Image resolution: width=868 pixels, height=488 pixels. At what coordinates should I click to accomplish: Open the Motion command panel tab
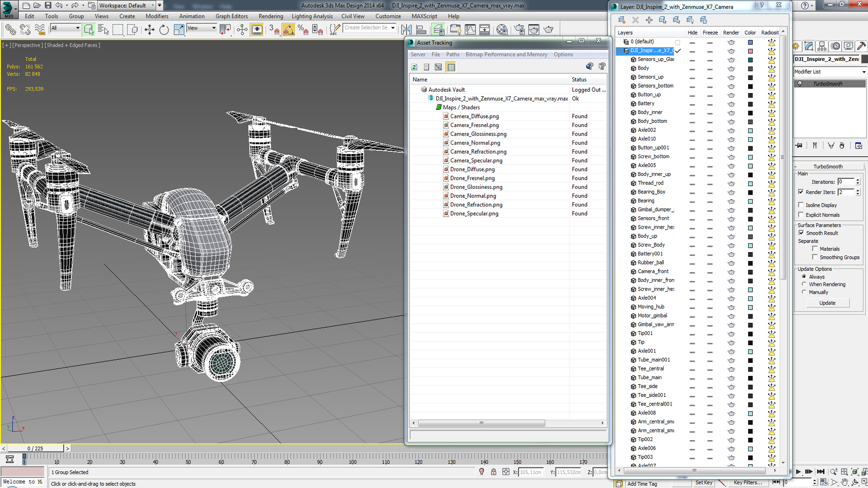[835, 46]
